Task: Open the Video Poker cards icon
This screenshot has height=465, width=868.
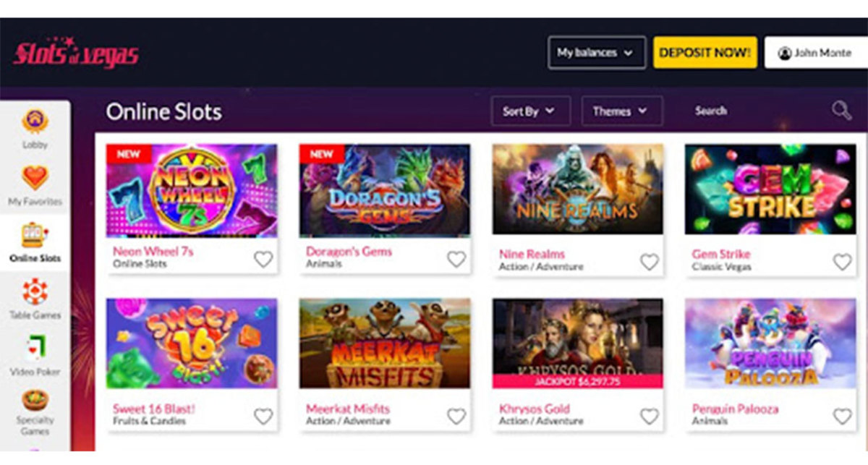Action: [x=35, y=348]
